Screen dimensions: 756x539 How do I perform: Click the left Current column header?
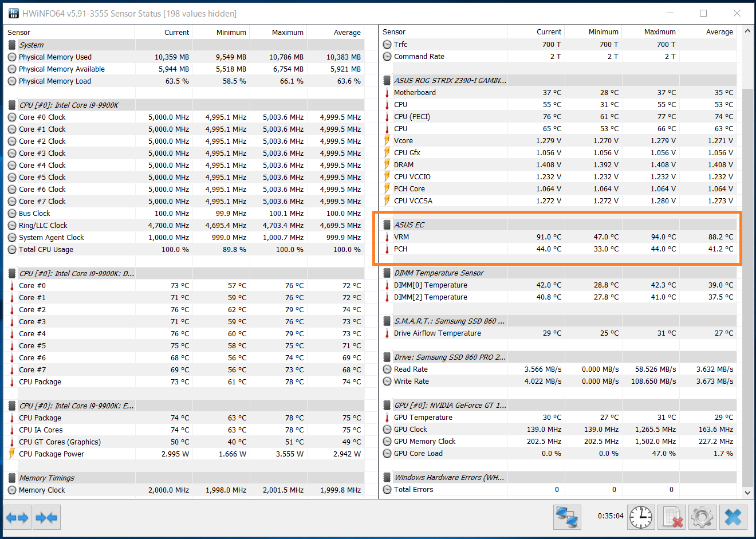pos(164,33)
